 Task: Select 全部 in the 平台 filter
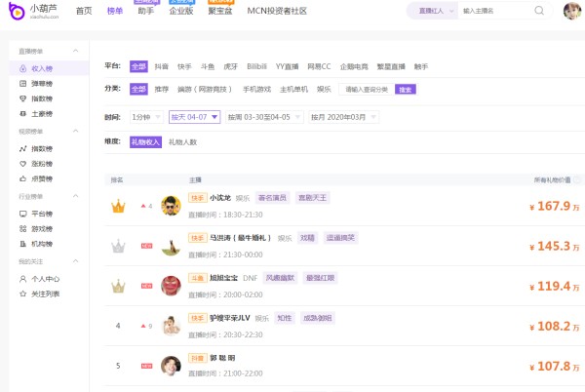(x=138, y=66)
